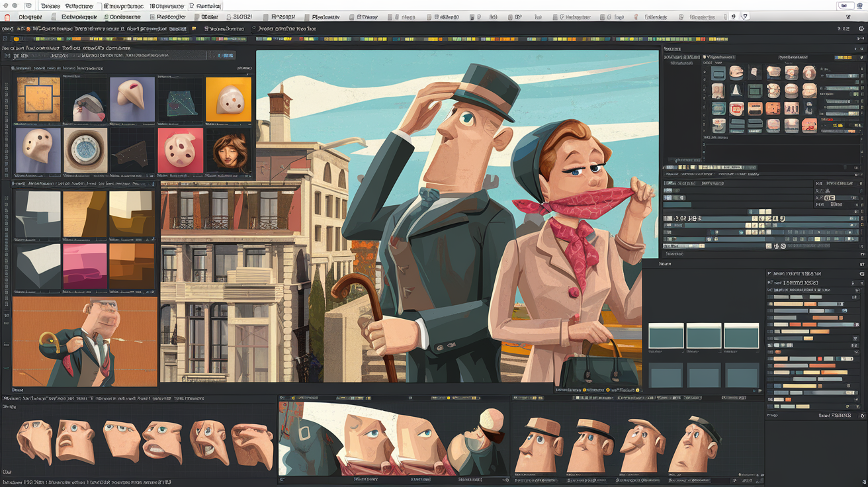The width and height of the screenshot is (868, 487).
Task: Select the gray-white folded swatch in top row
Action: (38, 214)
